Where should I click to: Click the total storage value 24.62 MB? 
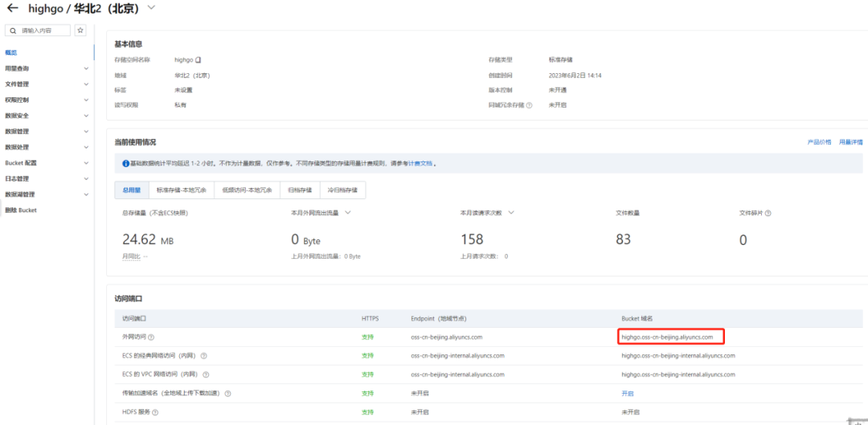(148, 239)
